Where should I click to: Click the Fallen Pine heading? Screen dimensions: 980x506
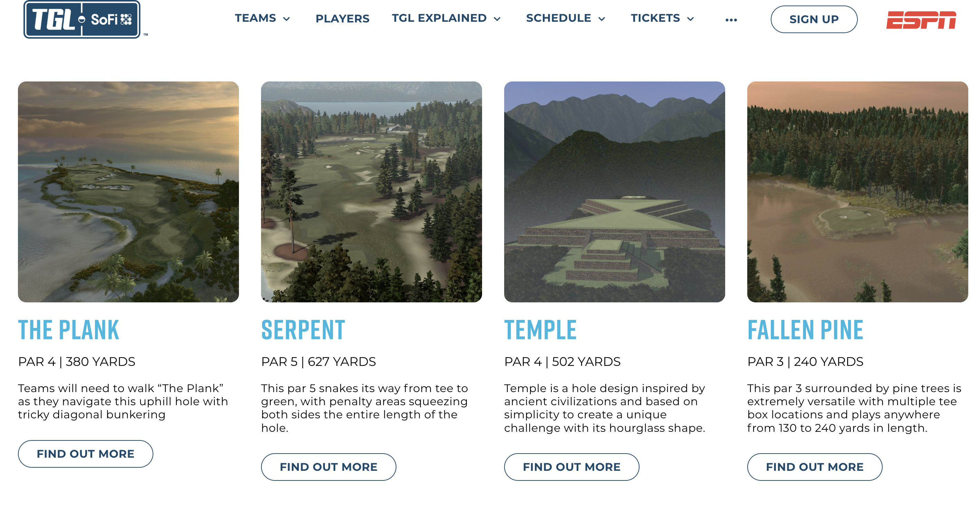click(805, 330)
